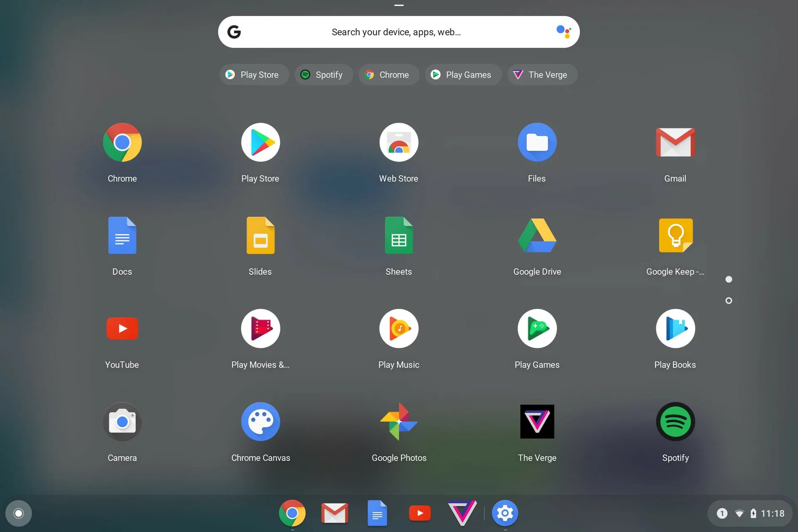Open Settings from the shelf
The height and width of the screenshot is (532, 798).
pos(505,513)
